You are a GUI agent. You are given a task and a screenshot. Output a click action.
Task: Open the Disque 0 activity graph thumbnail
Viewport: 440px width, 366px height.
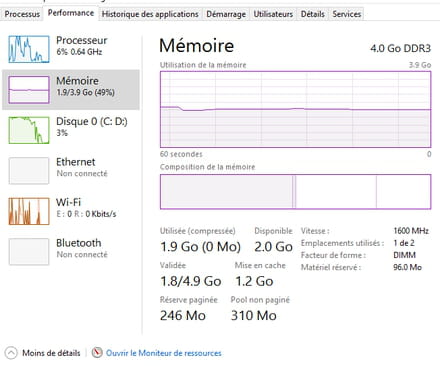(x=29, y=130)
